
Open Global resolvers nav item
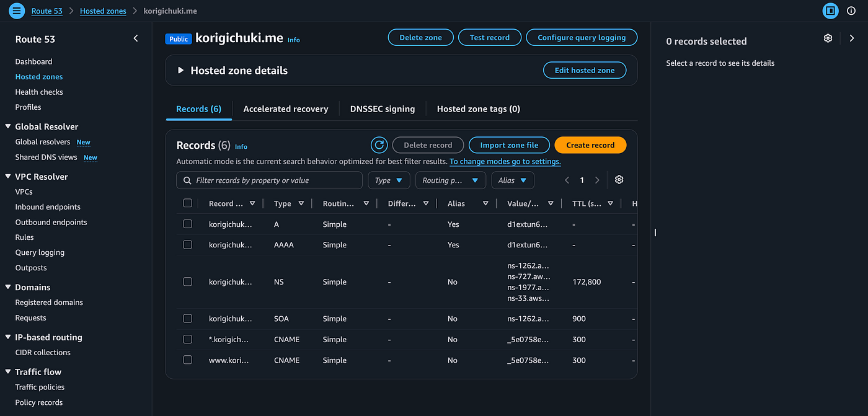42,142
